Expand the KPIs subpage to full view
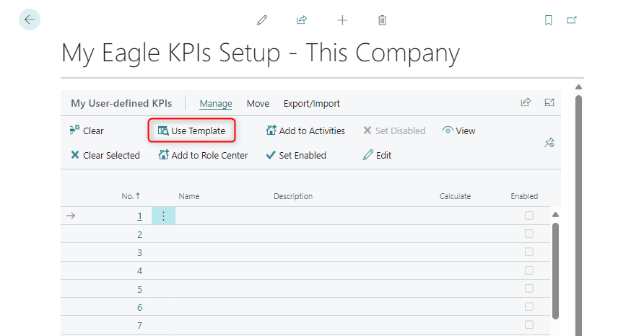Screen dimensions: 644x336 (549, 103)
